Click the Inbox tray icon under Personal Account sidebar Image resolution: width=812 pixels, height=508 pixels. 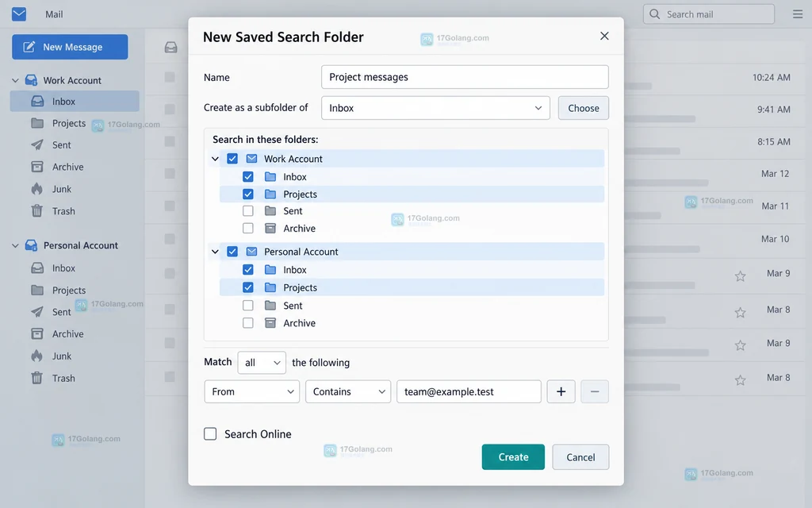[x=37, y=268]
